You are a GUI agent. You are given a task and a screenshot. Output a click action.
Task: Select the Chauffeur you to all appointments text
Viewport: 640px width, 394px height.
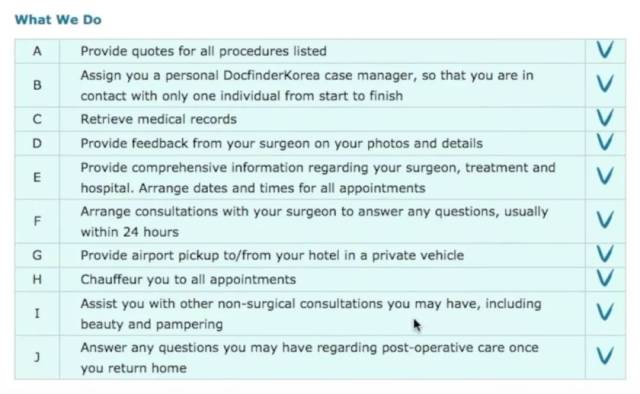[188, 280]
